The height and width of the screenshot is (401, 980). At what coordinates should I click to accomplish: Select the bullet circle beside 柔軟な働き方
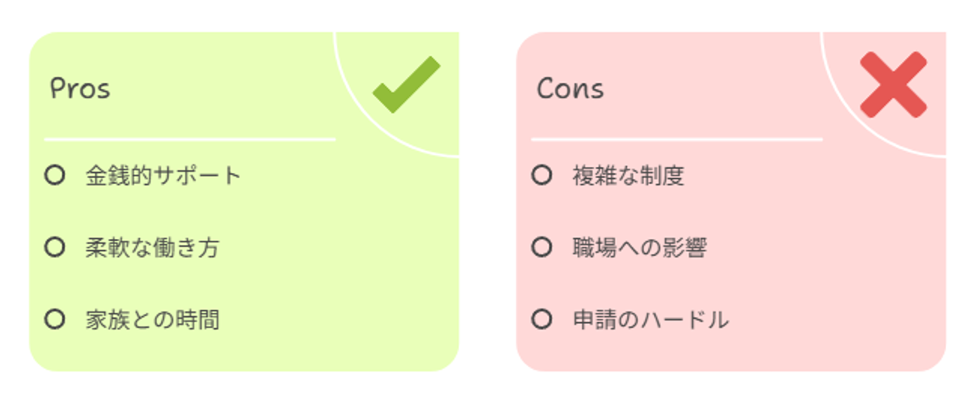click(x=55, y=248)
